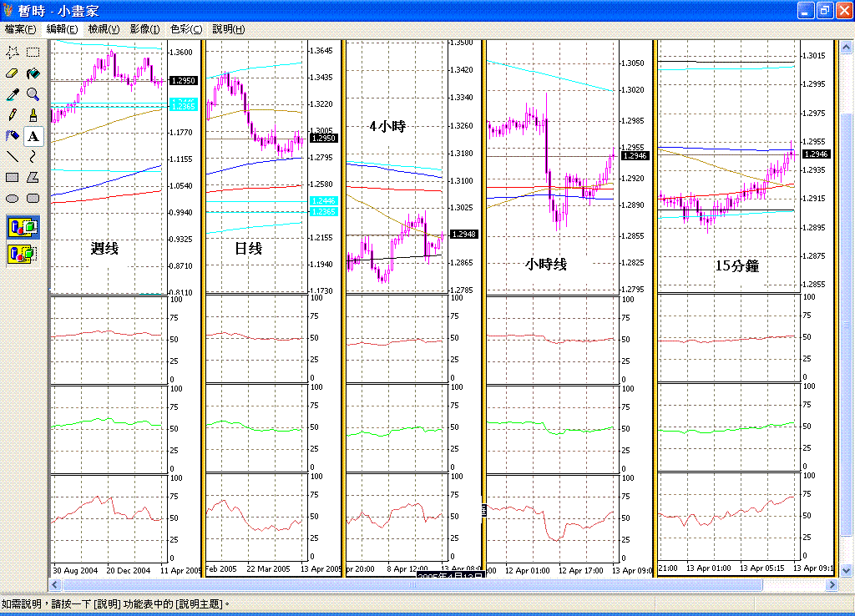855x616 pixels.
Task: Select the Curve tool
Action: click(x=33, y=156)
